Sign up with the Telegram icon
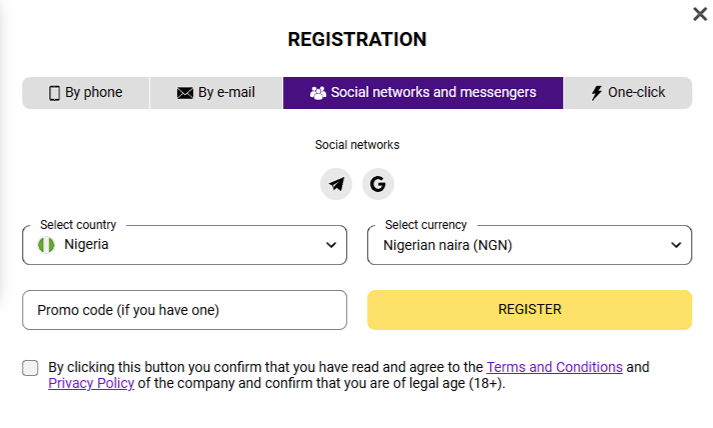713x428 pixels. click(336, 184)
